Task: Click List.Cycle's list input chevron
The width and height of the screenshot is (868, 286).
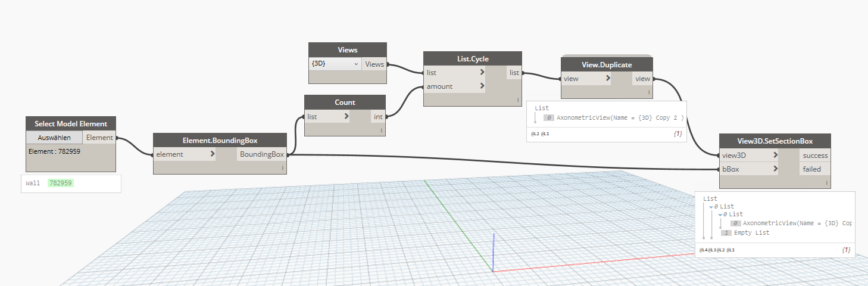Action: click(x=482, y=73)
